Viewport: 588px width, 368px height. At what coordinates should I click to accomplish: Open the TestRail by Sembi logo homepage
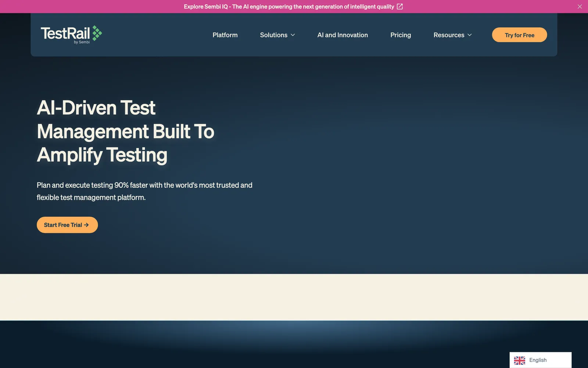pos(71,35)
